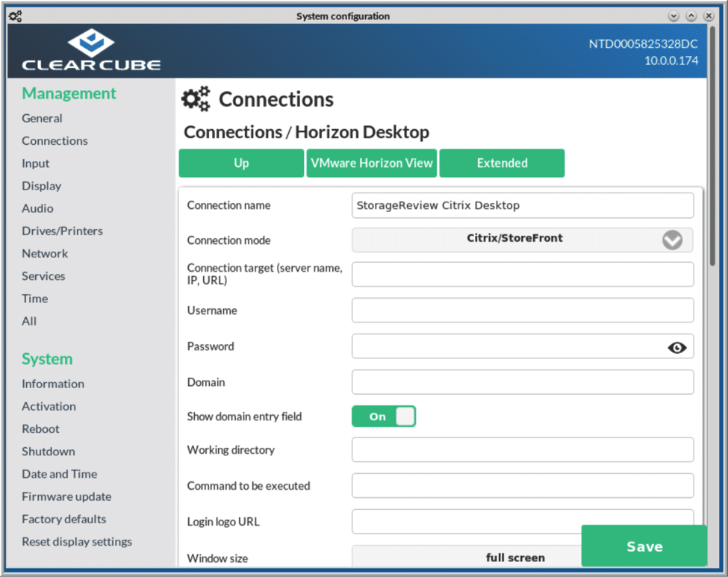Screen dimensions: 728x577
Task: Open the Connection mode dropdown
Action: (x=523, y=240)
